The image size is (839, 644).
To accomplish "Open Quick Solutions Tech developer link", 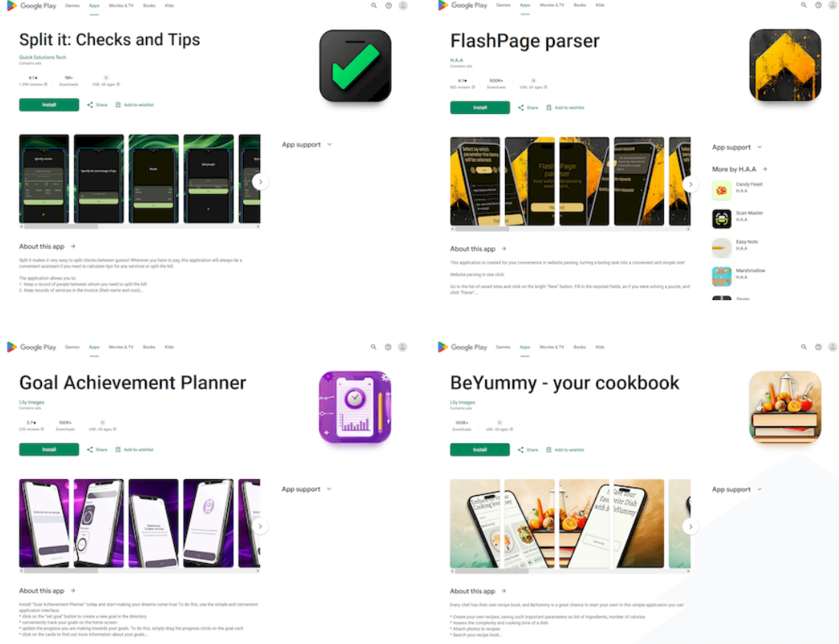I will pyautogui.click(x=43, y=57).
